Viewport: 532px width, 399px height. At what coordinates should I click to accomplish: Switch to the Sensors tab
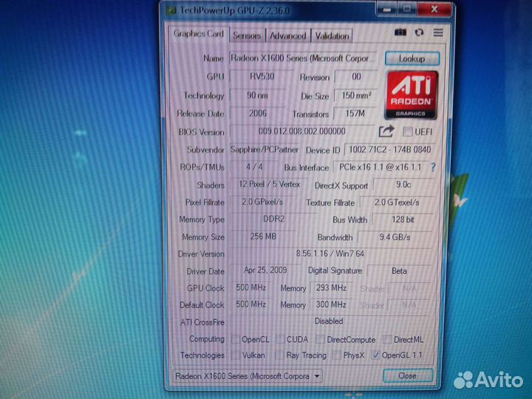click(247, 35)
